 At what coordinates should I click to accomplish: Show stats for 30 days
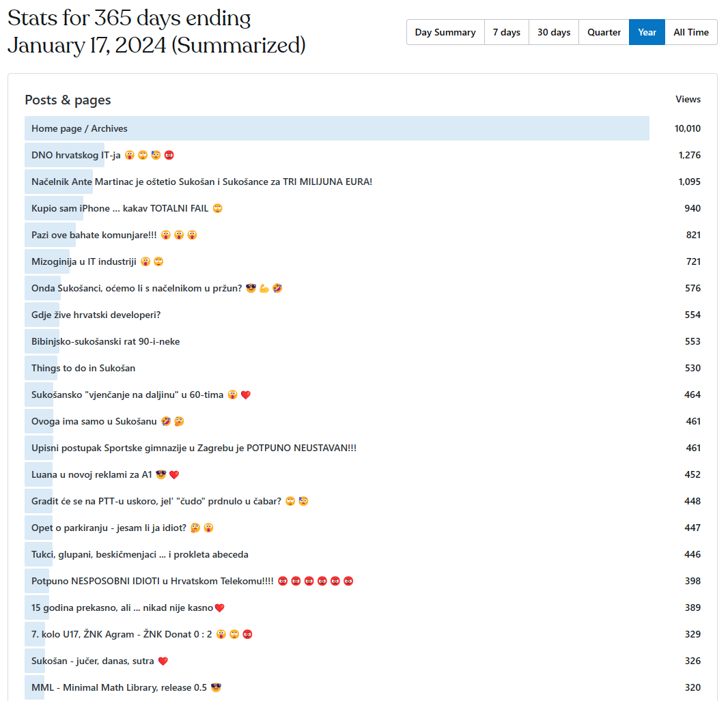point(554,32)
